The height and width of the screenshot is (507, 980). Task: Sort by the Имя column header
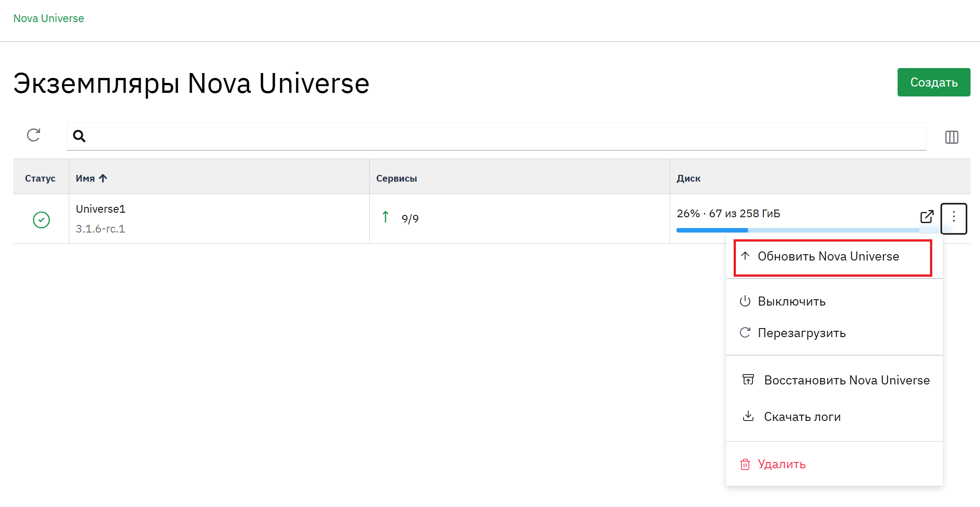pos(85,178)
